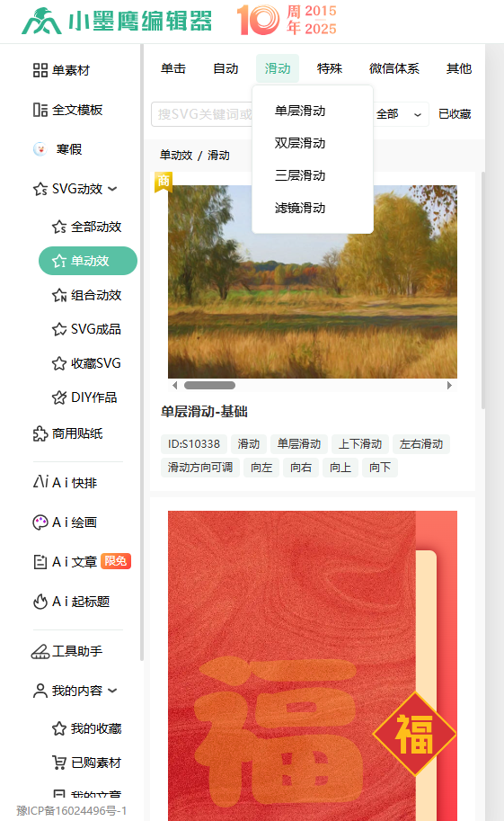Toggle the 已收藏 filter
The height and width of the screenshot is (821, 504).
455,114
